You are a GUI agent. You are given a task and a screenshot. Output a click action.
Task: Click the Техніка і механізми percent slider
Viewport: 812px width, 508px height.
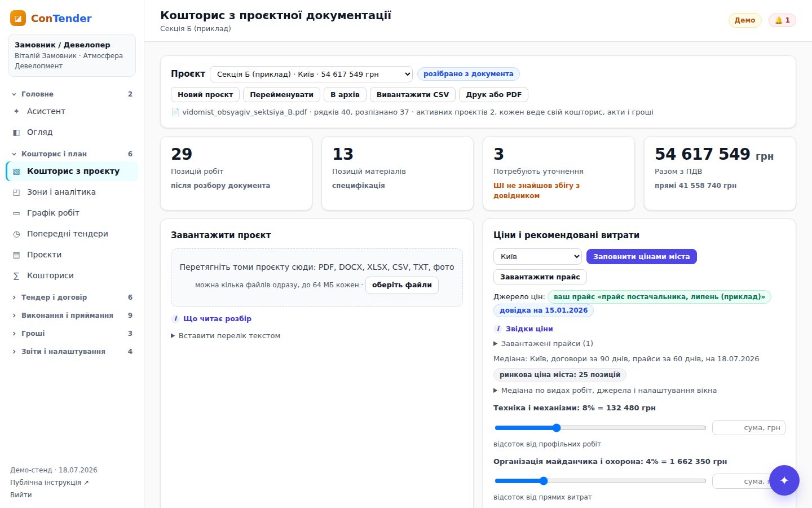[600, 428]
